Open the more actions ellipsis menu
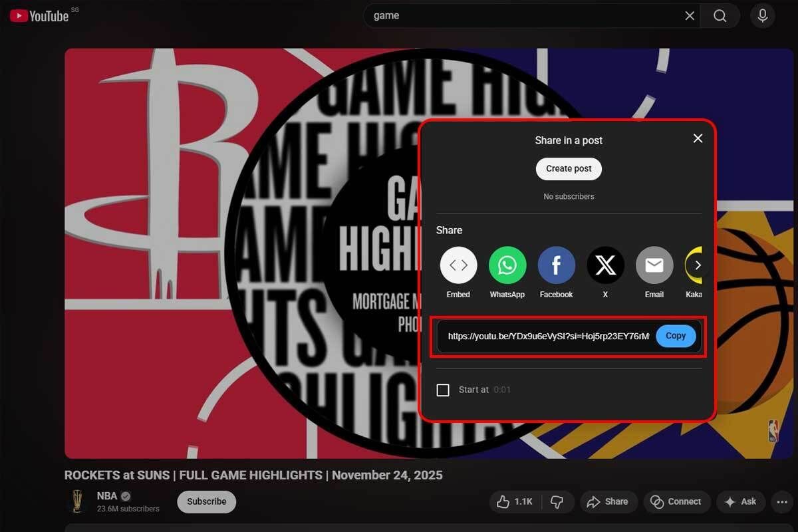Viewport: 798px width, 532px height. (781, 501)
